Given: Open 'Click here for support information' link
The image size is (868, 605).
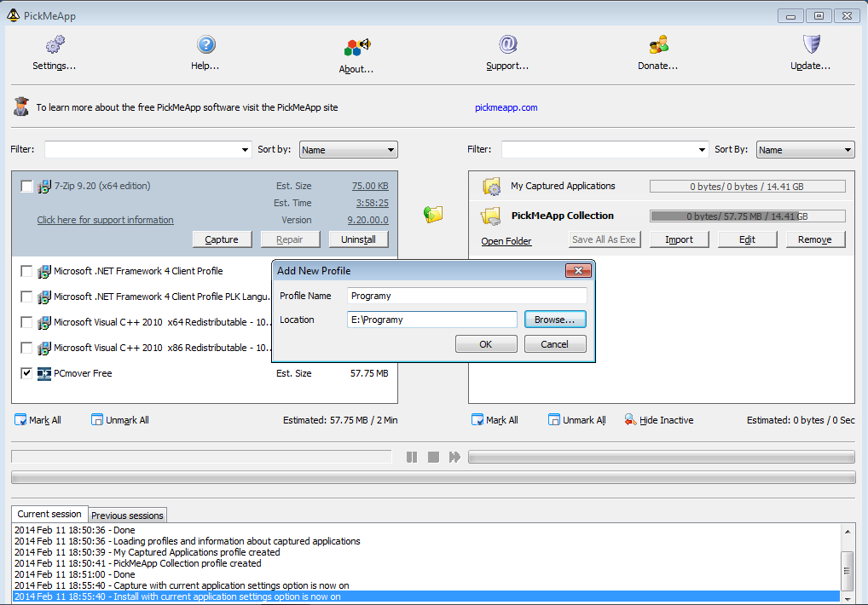Looking at the screenshot, I should coord(105,220).
